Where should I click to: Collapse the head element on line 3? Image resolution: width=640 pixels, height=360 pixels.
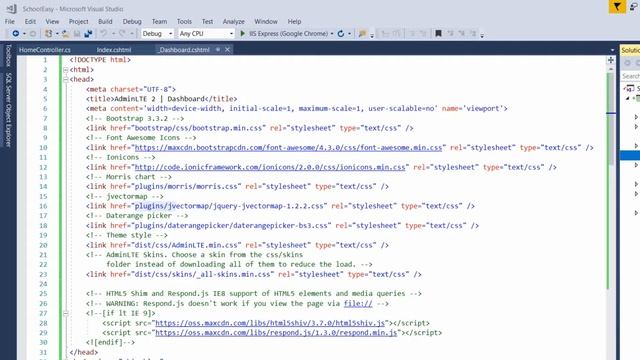point(66,80)
